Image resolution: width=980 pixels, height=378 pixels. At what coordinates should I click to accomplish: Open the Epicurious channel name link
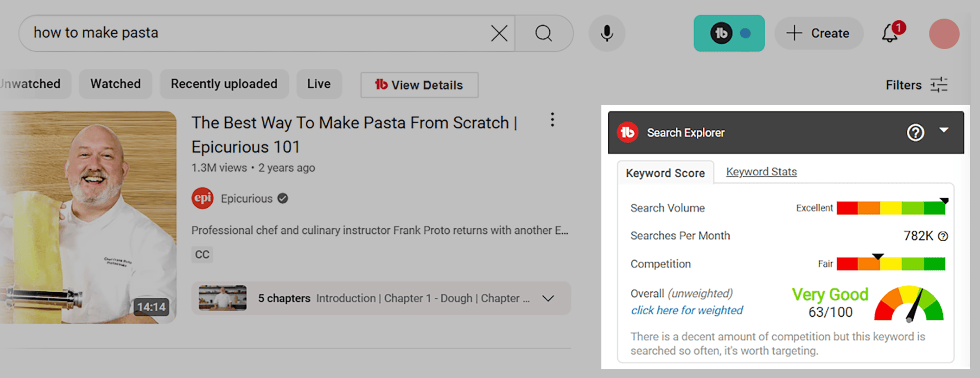click(x=247, y=199)
